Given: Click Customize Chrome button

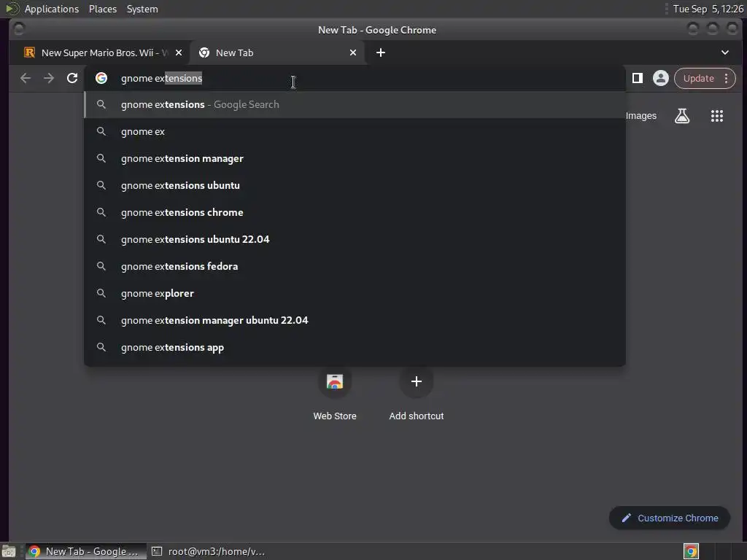Looking at the screenshot, I should (670, 518).
